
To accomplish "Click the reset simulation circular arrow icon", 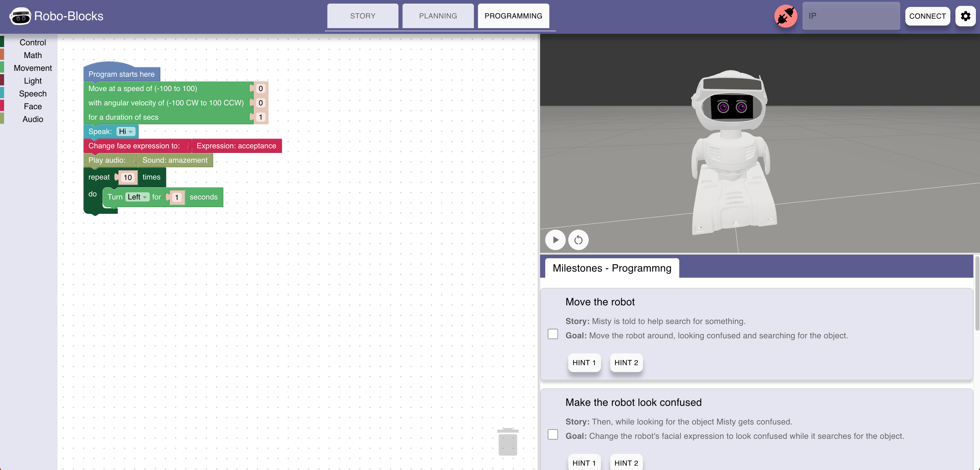I will click(x=578, y=240).
